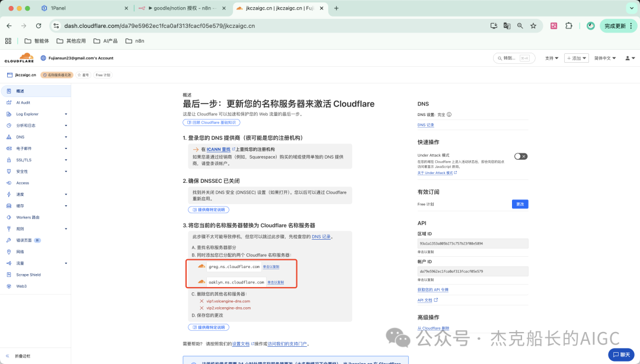
Task: Open n8n bookmarks folder
Action: coord(135,41)
